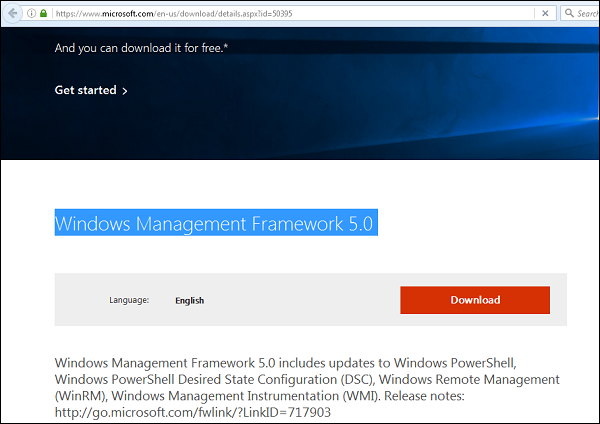Viewport: 600px width, 424px height.
Task: Click the 'Release notes:' text
Action: pos(479,396)
